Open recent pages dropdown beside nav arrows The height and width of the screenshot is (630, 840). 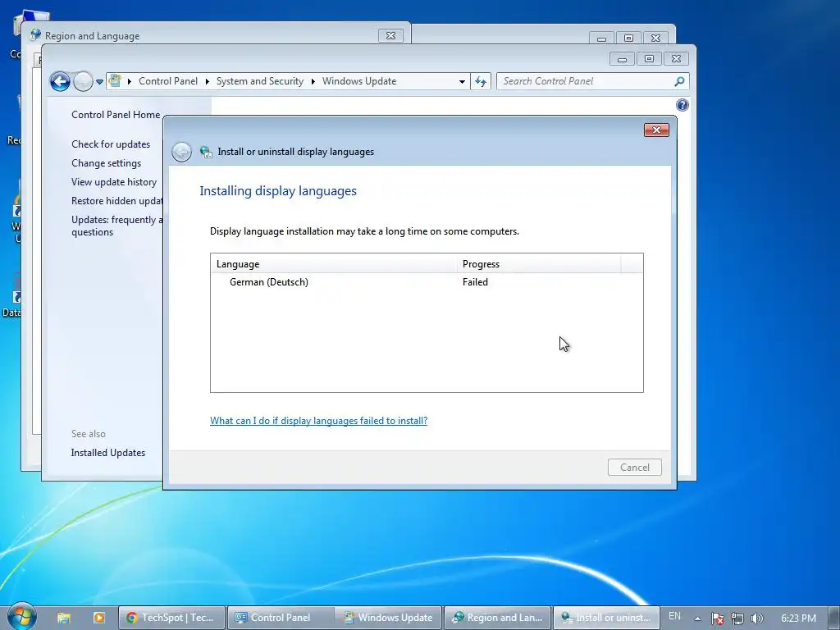(99, 82)
